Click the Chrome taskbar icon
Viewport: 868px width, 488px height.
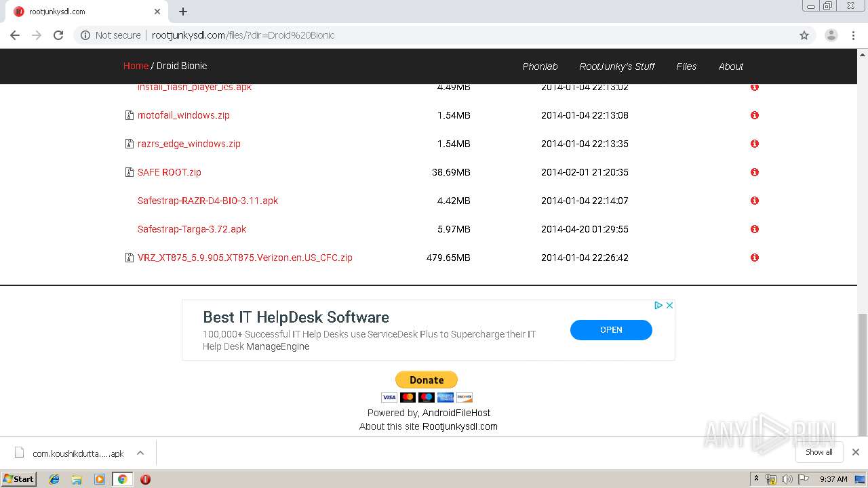click(122, 479)
